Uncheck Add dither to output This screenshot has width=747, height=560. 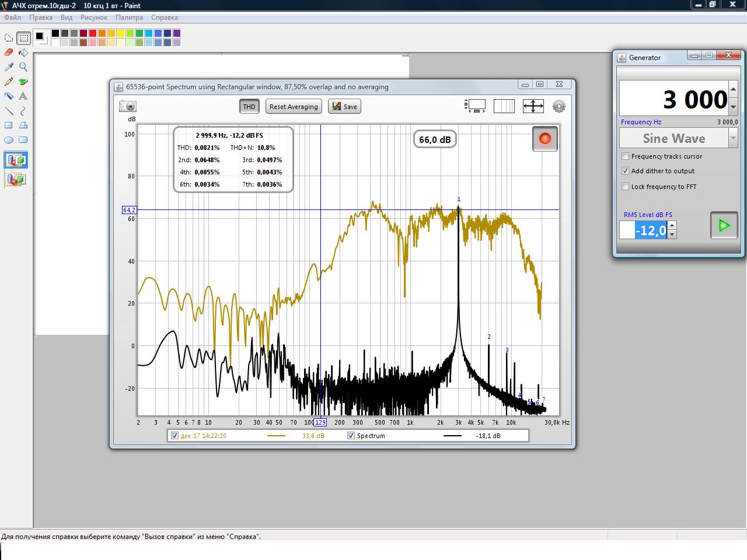pyautogui.click(x=626, y=171)
